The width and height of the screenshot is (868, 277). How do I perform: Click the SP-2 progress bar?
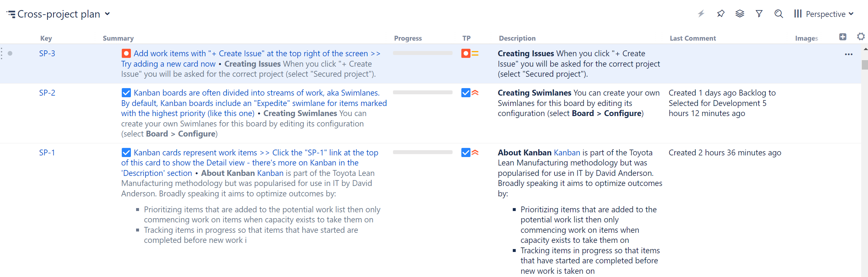point(422,93)
